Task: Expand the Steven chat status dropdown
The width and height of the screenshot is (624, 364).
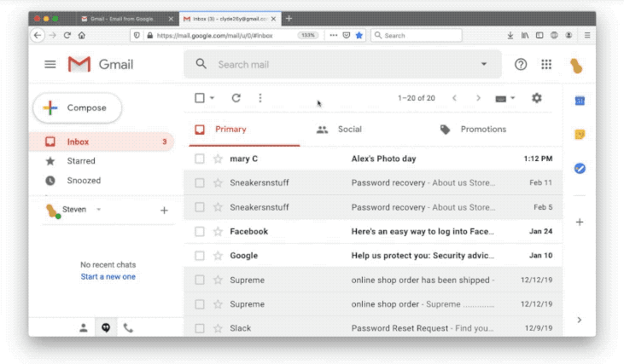Action: pyautogui.click(x=99, y=210)
